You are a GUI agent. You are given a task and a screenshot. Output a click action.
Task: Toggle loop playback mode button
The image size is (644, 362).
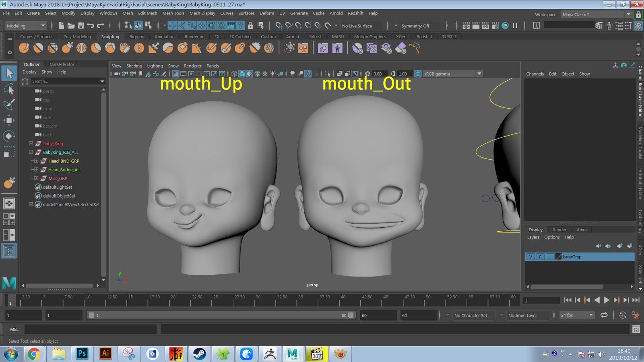tap(604, 315)
